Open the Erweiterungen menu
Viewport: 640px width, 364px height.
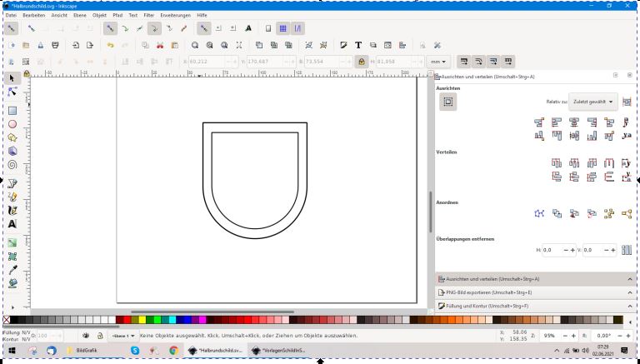(174, 15)
